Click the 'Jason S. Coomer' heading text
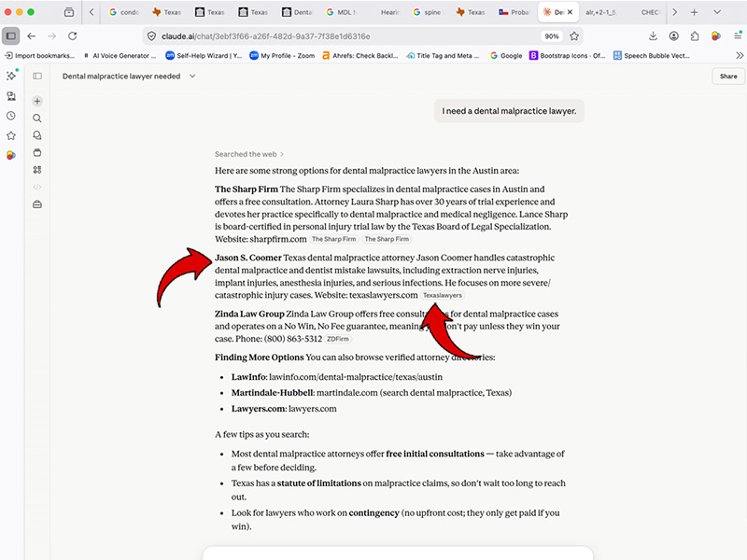747x560 pixels. pos(248,258)
